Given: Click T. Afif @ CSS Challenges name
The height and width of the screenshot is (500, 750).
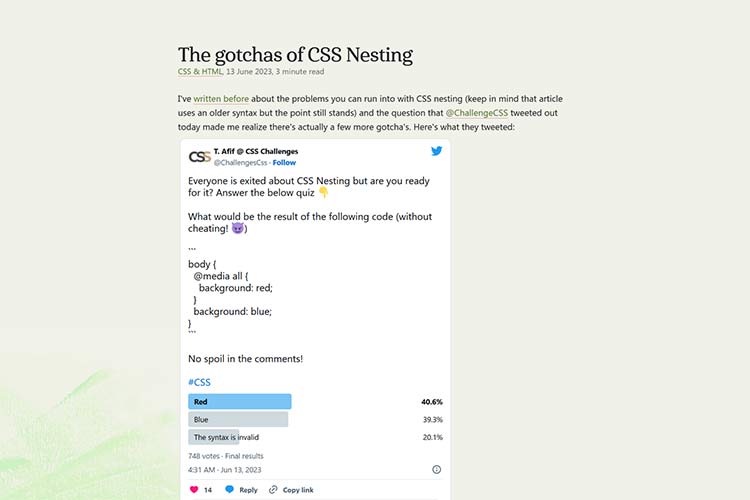Looking at the screenshot, I should click(x=255, y=151).
